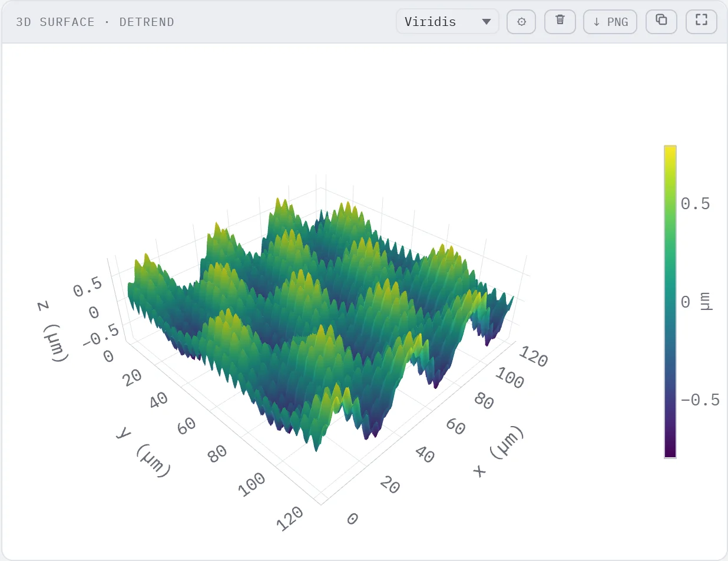Click the x-axis tick label 80
This screenshot has width=728, height=561.
click(484, 402)
